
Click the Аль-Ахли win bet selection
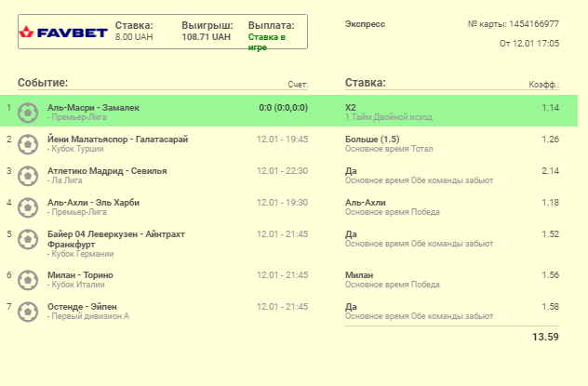tap(366, 203)
